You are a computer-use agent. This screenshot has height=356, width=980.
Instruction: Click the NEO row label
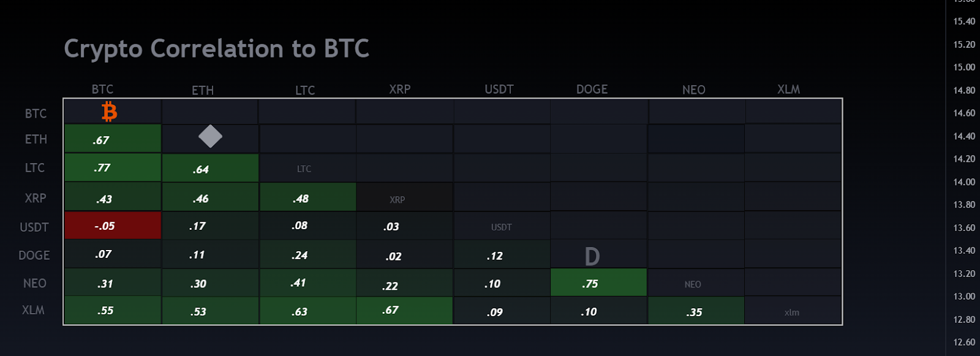coord(35,283)
